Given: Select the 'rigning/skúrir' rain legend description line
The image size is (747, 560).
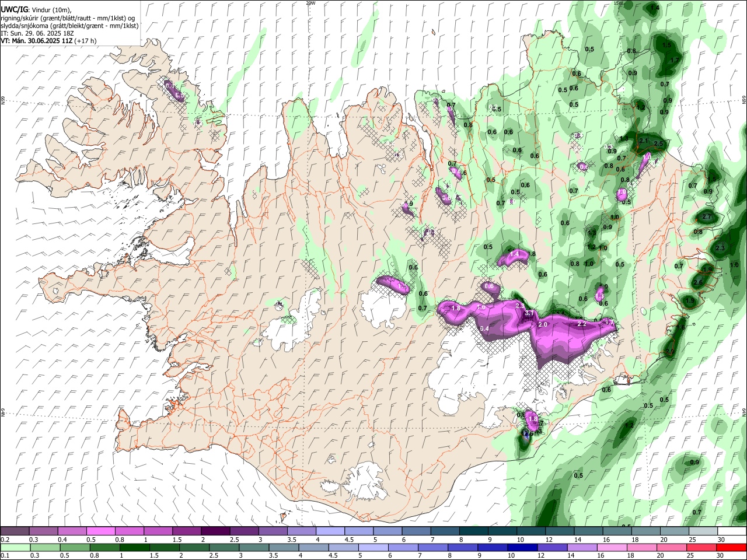Looking at the screenshot, I should tap(69, 18).
